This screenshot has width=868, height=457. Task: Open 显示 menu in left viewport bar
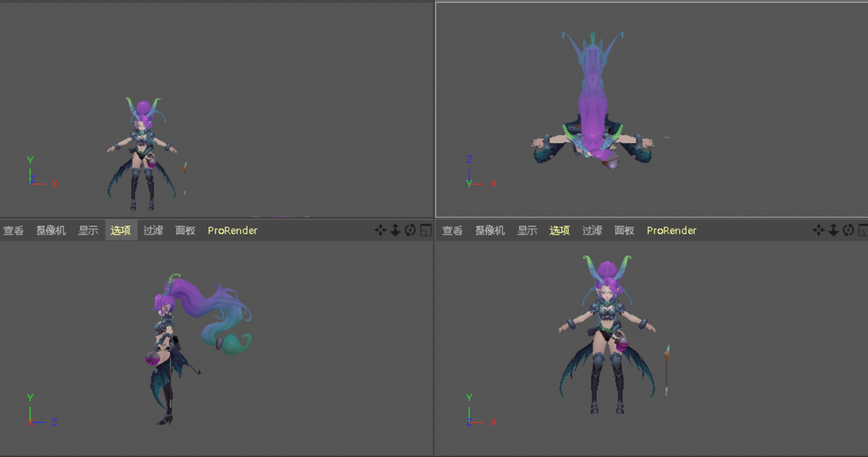tap(88, 231)
